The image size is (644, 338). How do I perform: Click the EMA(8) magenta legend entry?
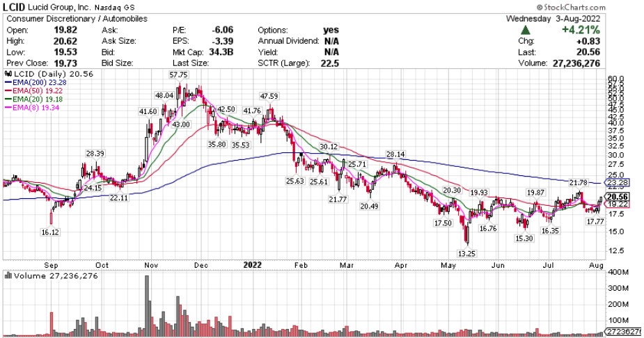[x=33, y=108]
